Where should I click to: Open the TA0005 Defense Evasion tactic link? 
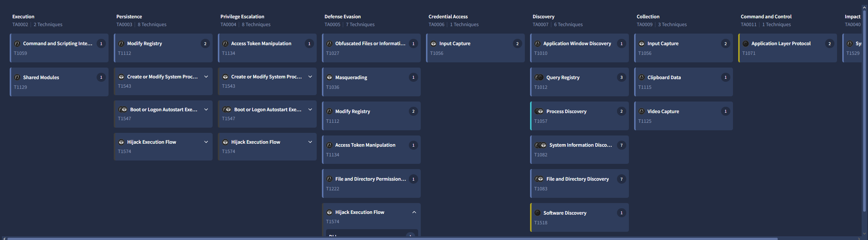click(332, 25)
